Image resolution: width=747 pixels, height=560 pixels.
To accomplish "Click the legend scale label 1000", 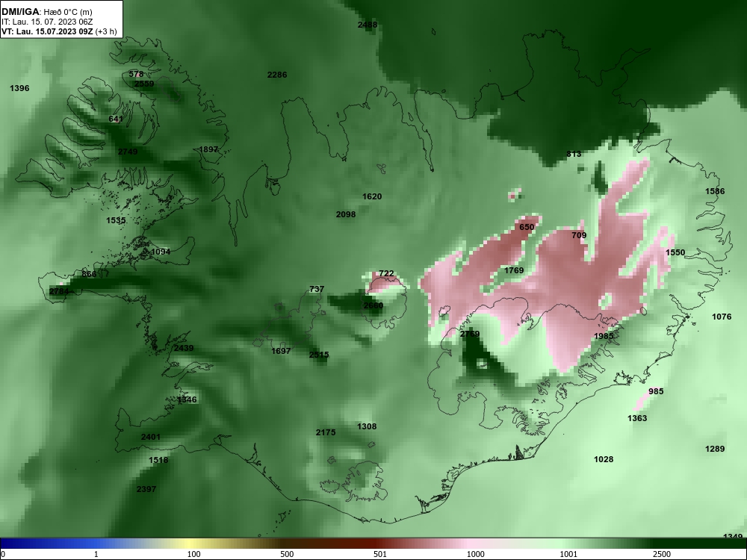I will pyautogui.click(x=476, y=554).
